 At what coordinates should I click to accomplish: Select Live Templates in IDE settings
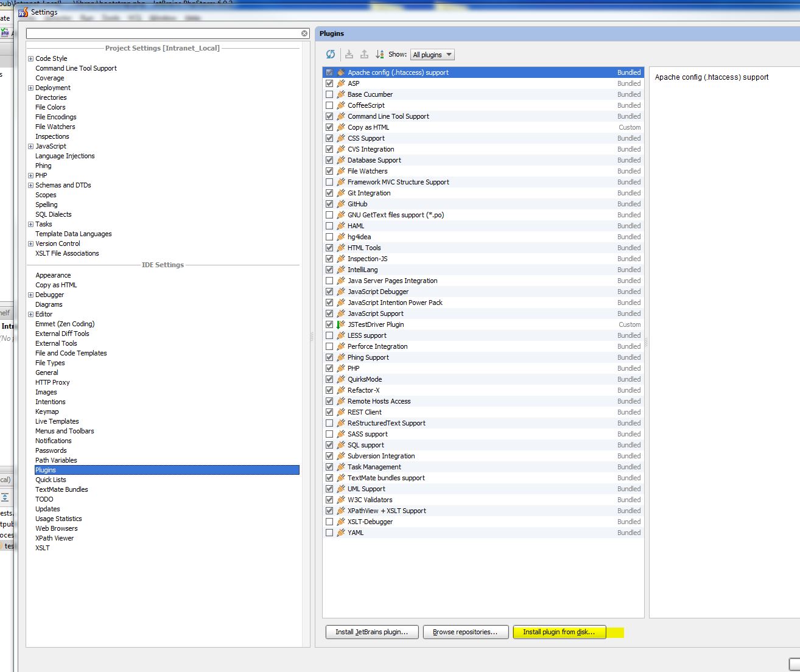click(x=57, y=421)
